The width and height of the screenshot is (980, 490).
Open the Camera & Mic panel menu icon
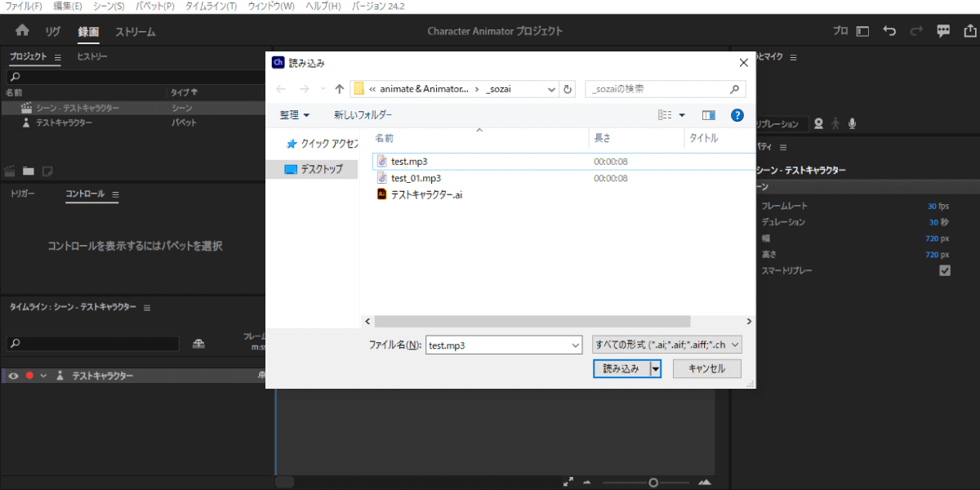[793, 57]
